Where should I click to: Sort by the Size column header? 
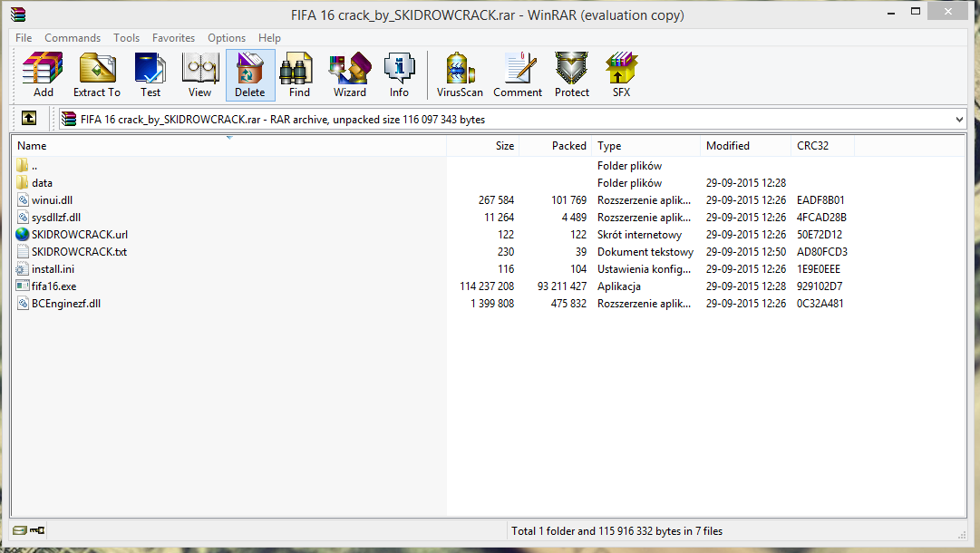click(x=482, y=146)
